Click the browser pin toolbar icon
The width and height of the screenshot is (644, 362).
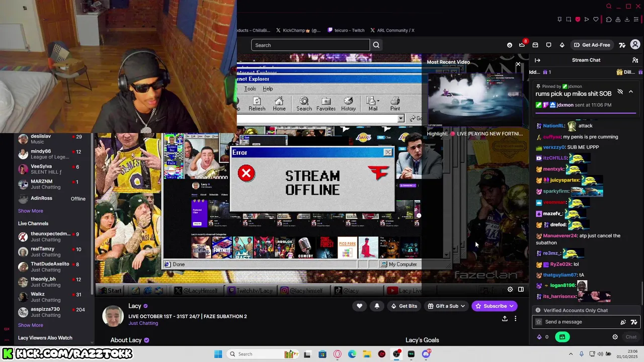(x=559, y=20)
